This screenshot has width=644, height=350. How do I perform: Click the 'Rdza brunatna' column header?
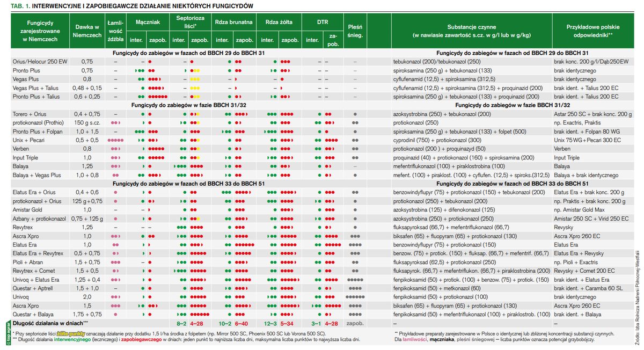[x=233, y=23]
